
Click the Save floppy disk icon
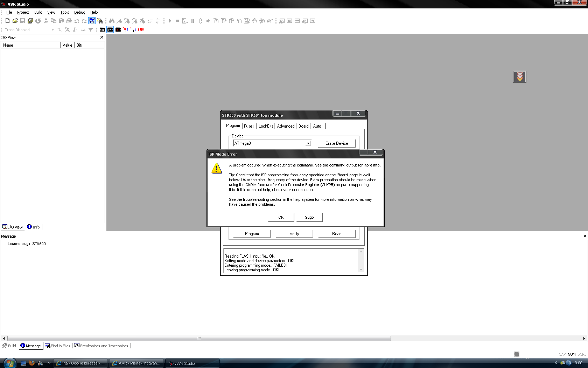tap(23, 21)
